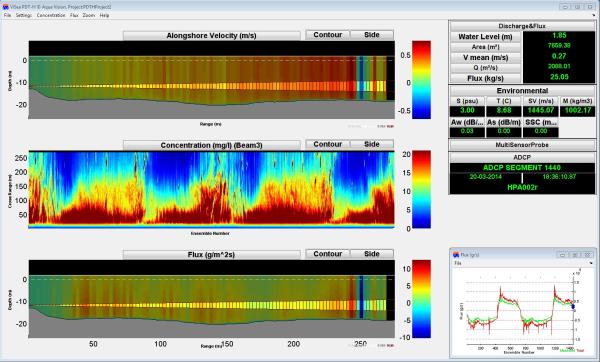Open the Flux menu in menu bar

[x=74, y=15]
